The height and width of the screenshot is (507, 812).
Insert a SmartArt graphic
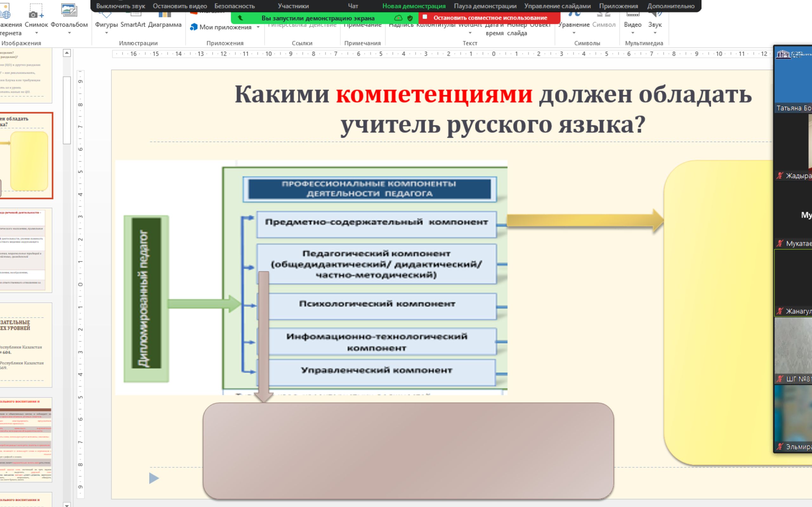(133, 24)
